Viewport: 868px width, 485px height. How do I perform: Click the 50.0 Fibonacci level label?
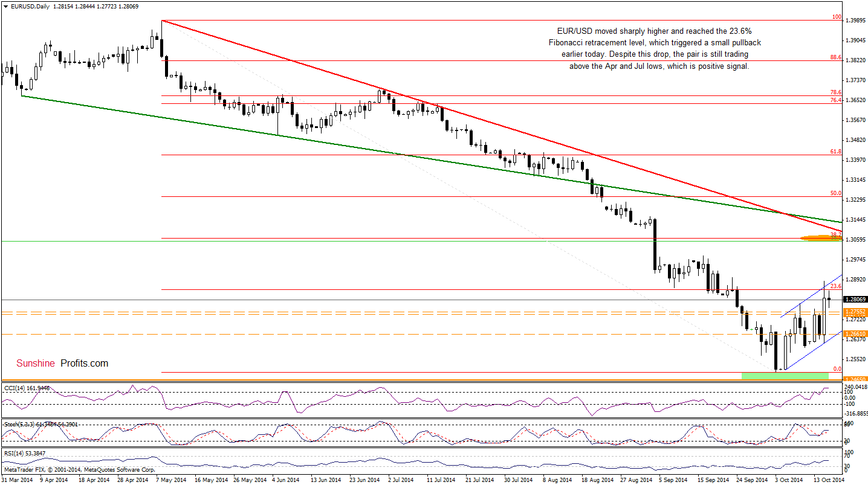[x=836, y=193]
